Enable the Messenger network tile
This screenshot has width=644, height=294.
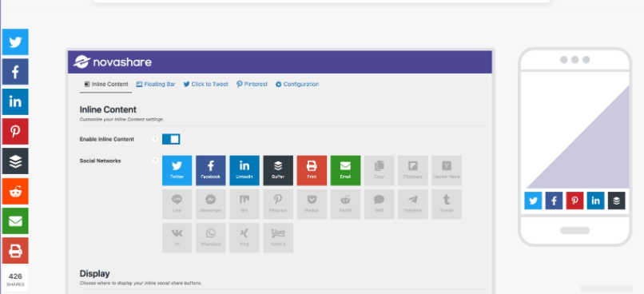pyautogui.click(x=211, y=204)
